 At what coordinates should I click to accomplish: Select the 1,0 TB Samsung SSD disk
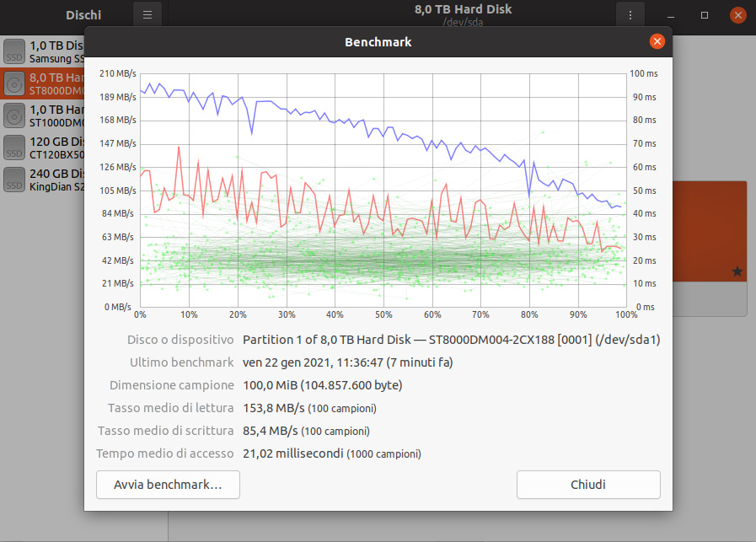42,51
